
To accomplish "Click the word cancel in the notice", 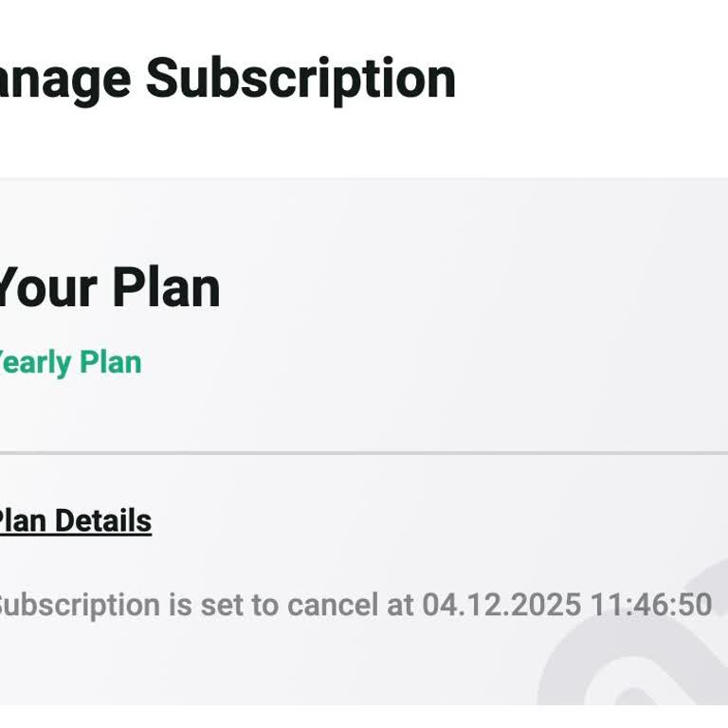I will 333,605.
